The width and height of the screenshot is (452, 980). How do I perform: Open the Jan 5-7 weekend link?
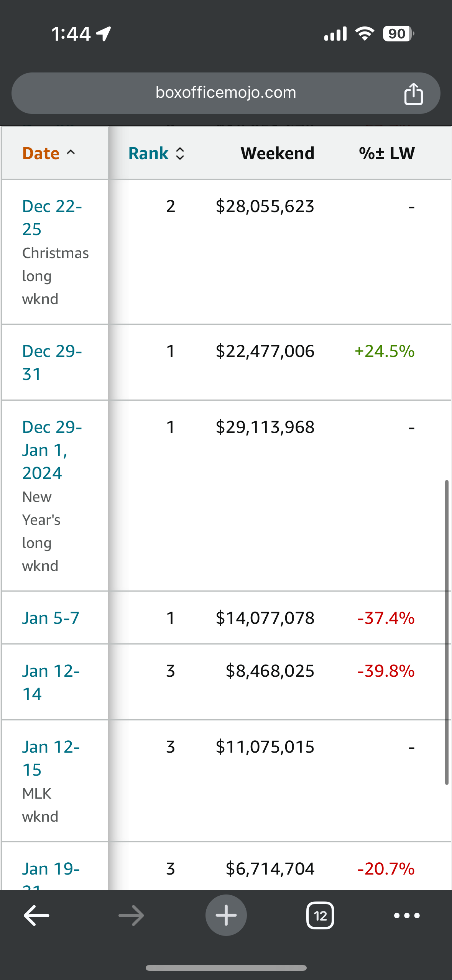click(51, 618)
